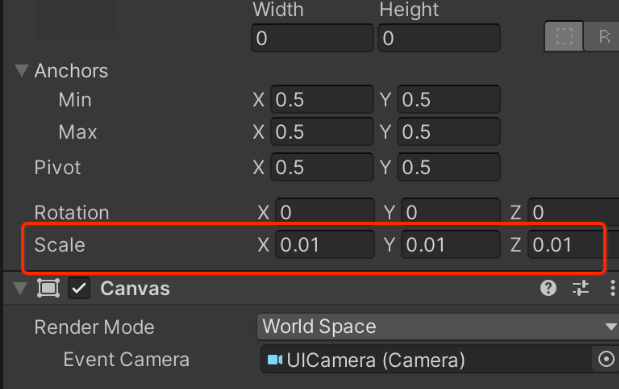Disable the Canvas component checkbox

coord(79,288)
